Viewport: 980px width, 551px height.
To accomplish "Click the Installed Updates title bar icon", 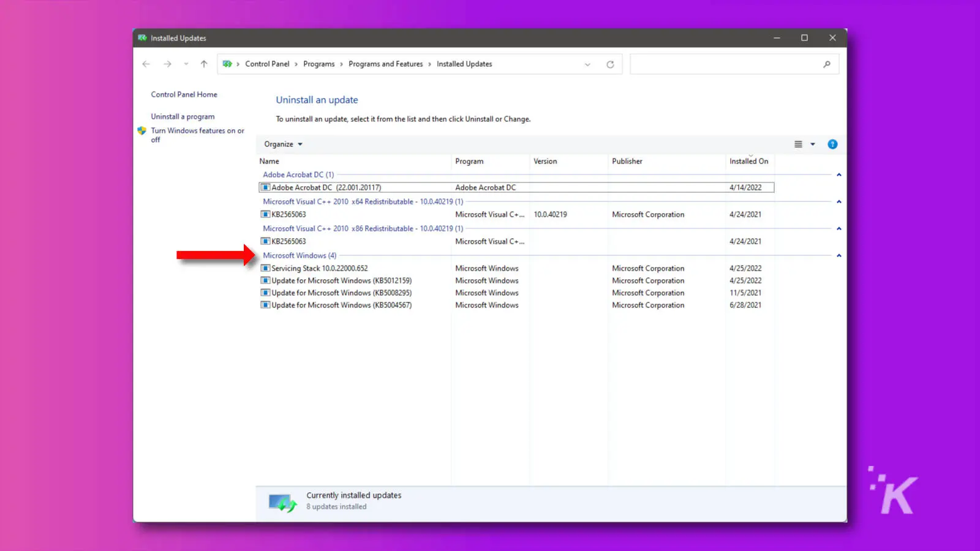I will tap(142, 38).
